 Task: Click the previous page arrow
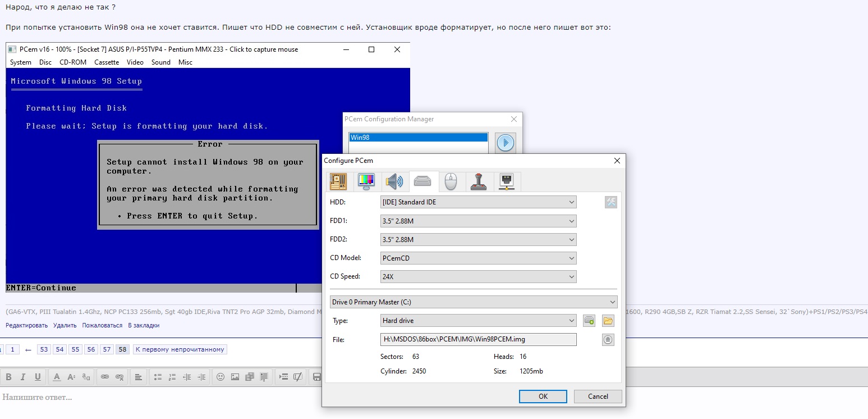29,349
